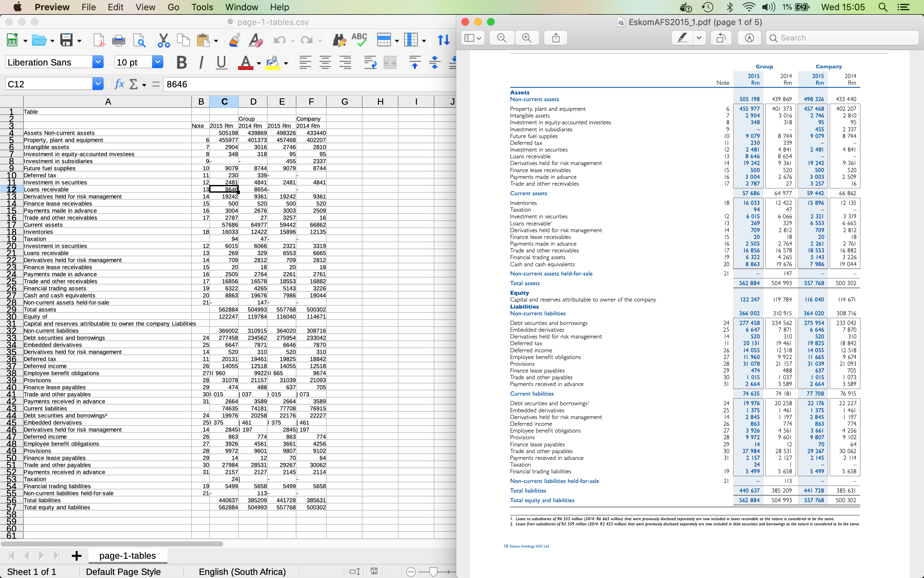924x578 pixels.
Task: Click the Copy icon in Calc toolbar
Action: (183, 40)
